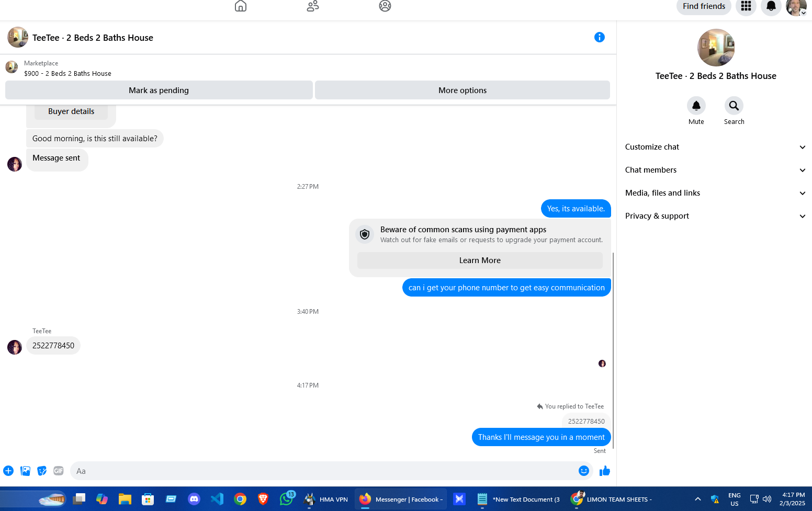Choose a GIF
Screen dimensions: 812x511
coord(59,471)
